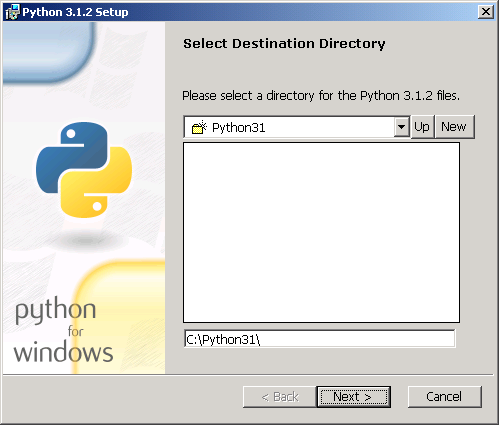Close the Python 3.1.2 Setup window
Viewport: 499px width, 425px height.
[x=486, y=12]
